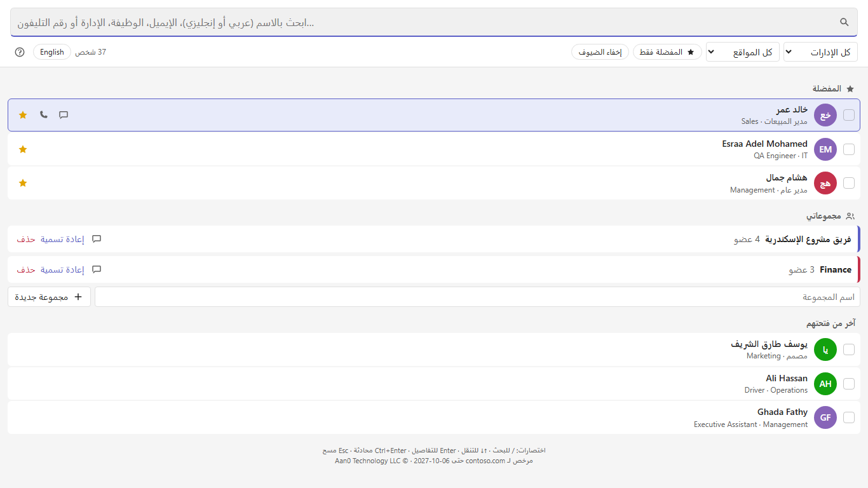
Task: Click يوسف طارق الشريف green avatar
Action: tap(825, 349)
